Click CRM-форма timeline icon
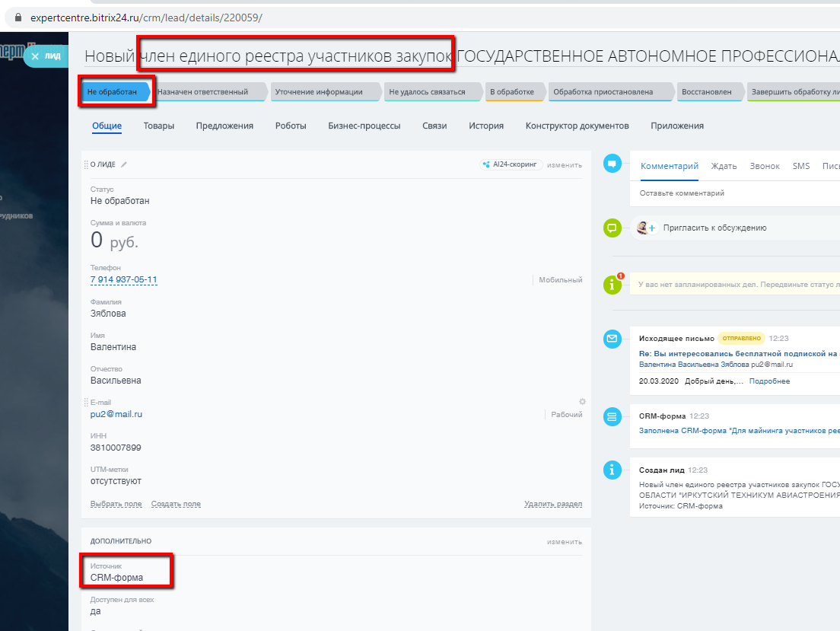Viewport: 840px width, 631px height. click(x=612, y=416)
